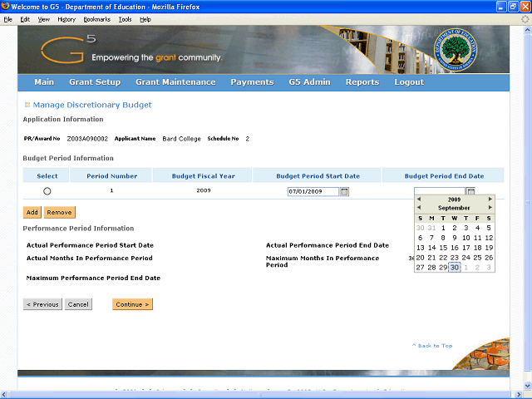Open the Grant Maintenance navigation tab
The height and width of the screenshot is (399, 532).
tap(175, 82)
